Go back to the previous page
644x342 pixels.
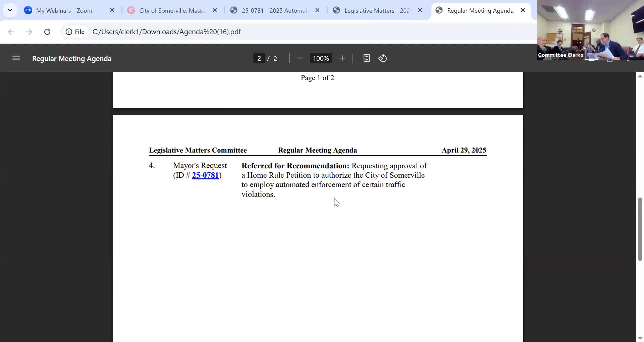tap(11, 32)
